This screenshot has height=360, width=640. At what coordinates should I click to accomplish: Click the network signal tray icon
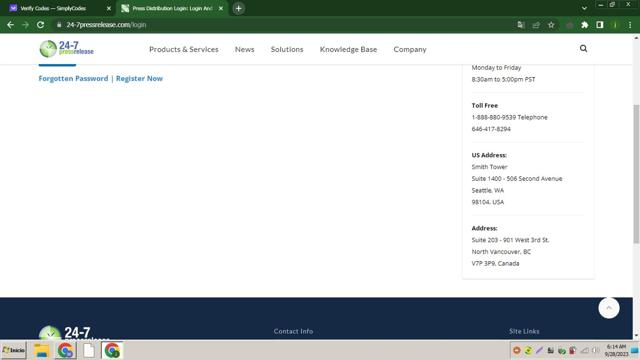pyautogui.click(x=584, y=350)
